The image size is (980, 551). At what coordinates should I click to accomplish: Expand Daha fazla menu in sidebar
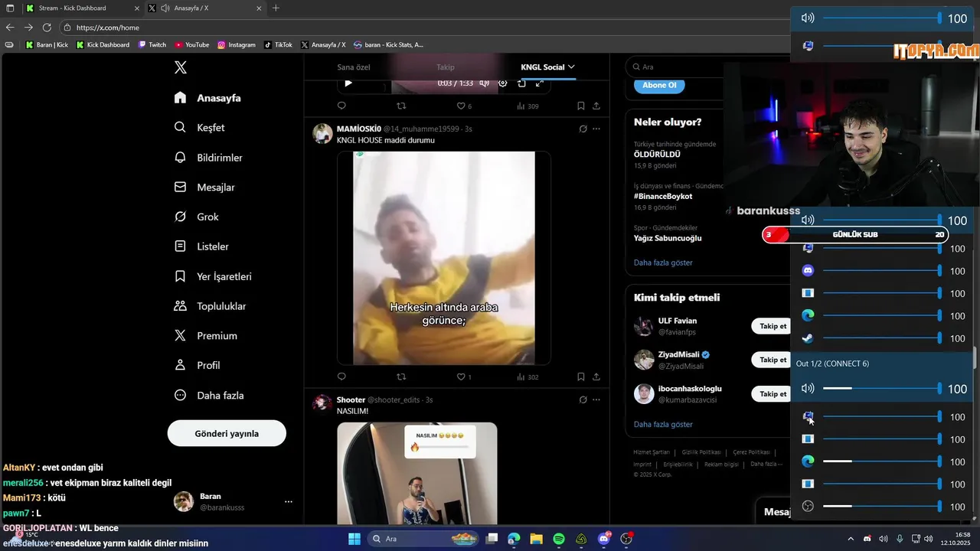point(209,396)
